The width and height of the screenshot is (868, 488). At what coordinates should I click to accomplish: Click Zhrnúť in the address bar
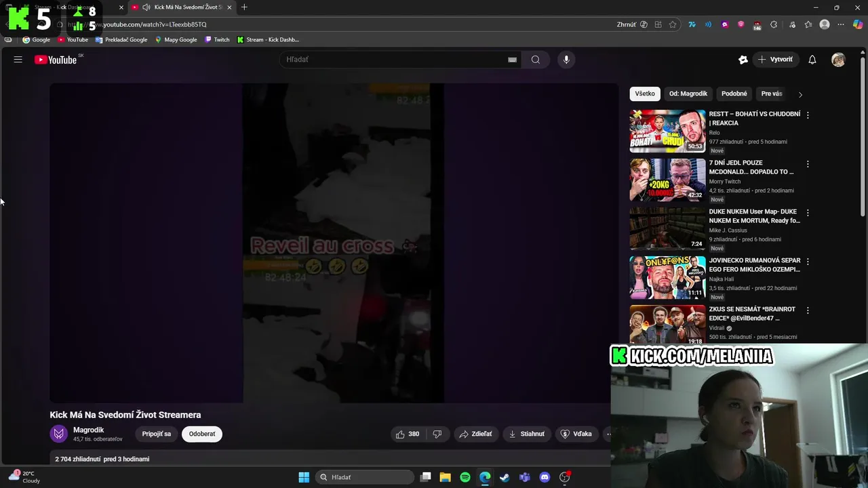tap(627, 24)
